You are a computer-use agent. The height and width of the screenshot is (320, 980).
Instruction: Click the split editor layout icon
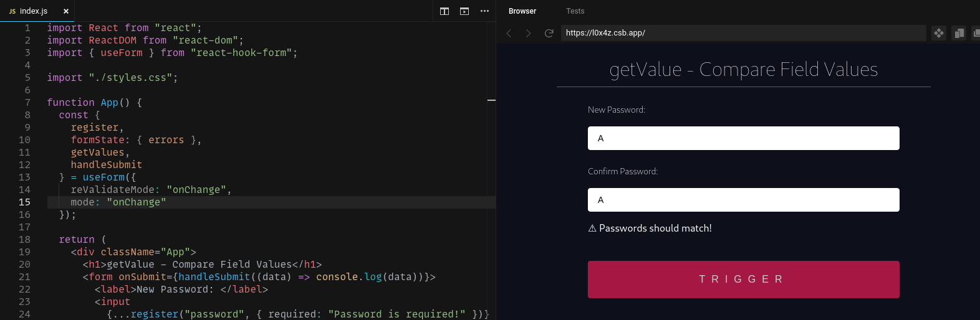[444, 11]
